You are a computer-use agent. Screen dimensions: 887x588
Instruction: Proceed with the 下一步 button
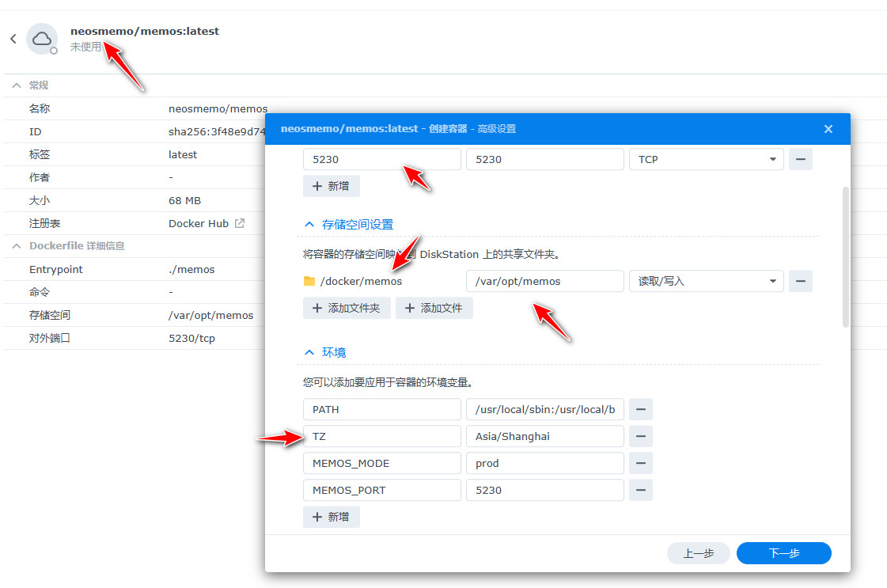click(x=784, y=553)
